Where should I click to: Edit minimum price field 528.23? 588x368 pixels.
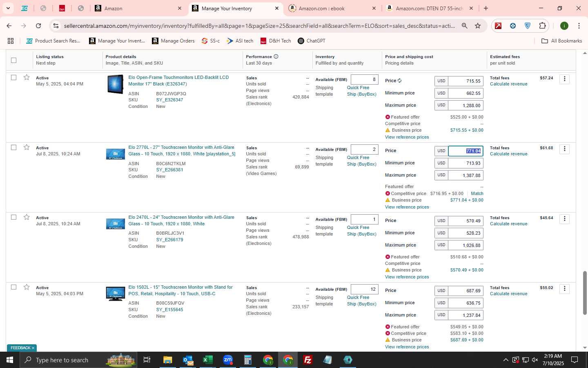(x=465, y=233)
